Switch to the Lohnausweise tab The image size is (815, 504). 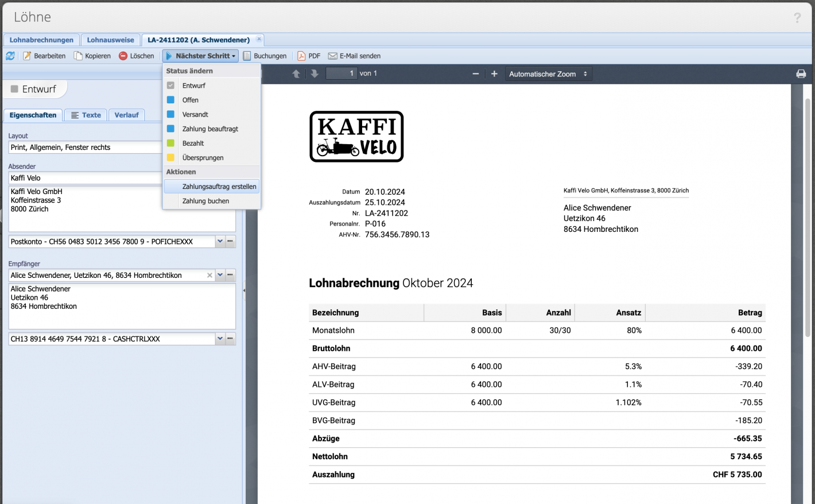(110, 40)
